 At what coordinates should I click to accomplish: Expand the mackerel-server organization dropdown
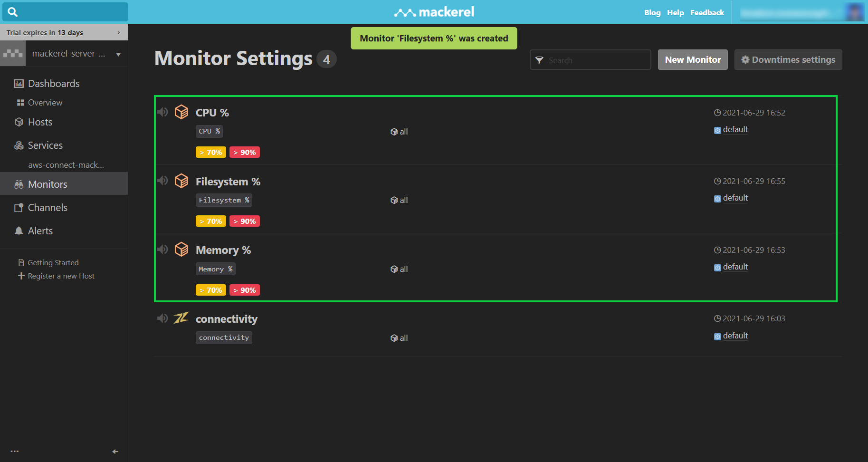pos(118,54)
